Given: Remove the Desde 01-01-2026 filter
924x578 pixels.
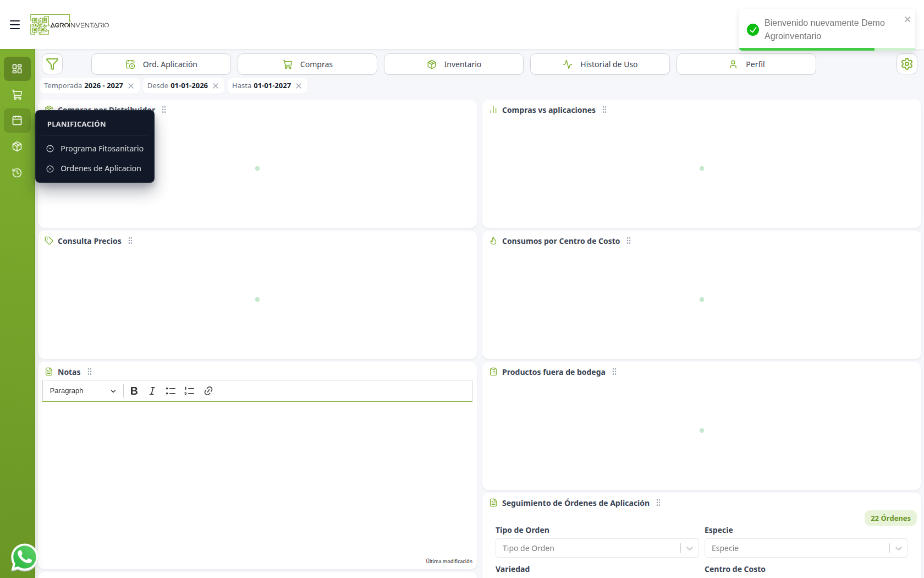Looking at the screenshot, I should [216, 86].
